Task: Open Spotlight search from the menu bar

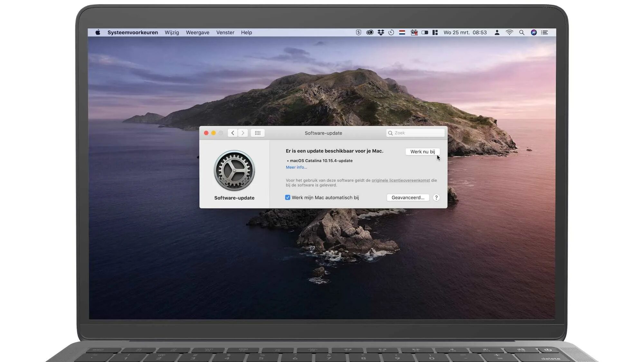Action: tap(521, 32)
